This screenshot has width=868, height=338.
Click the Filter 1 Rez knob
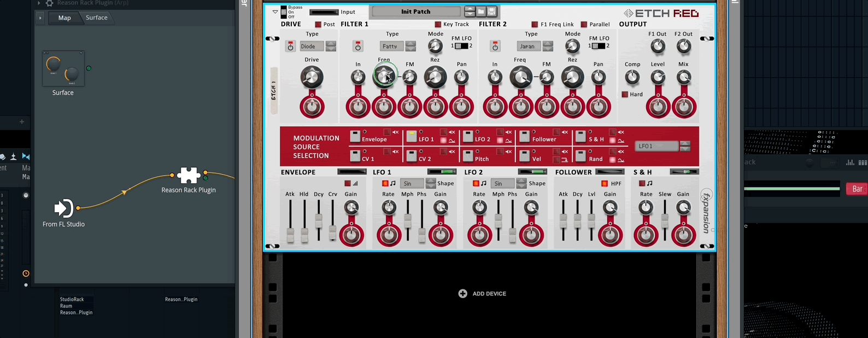(x=435, y=77)
